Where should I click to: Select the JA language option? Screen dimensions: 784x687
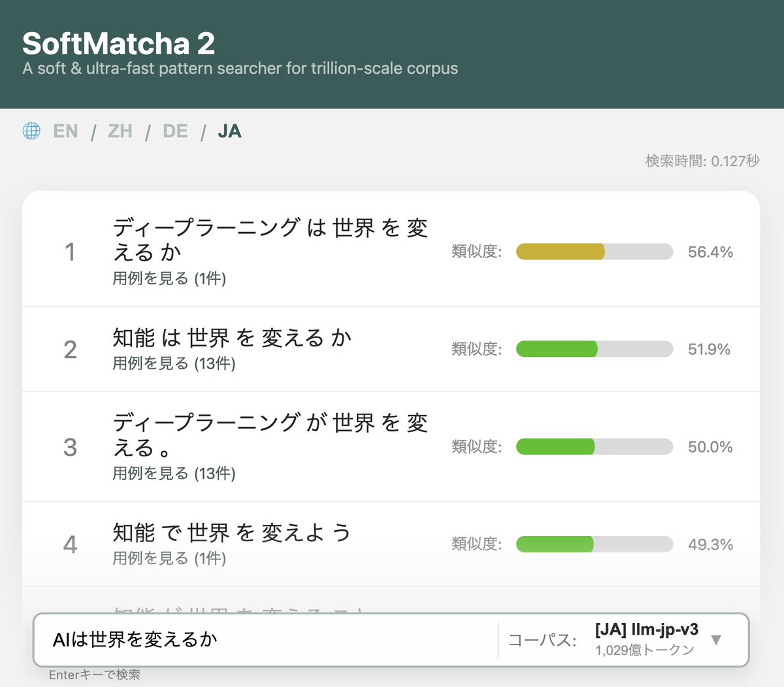(x=229, y=131)
